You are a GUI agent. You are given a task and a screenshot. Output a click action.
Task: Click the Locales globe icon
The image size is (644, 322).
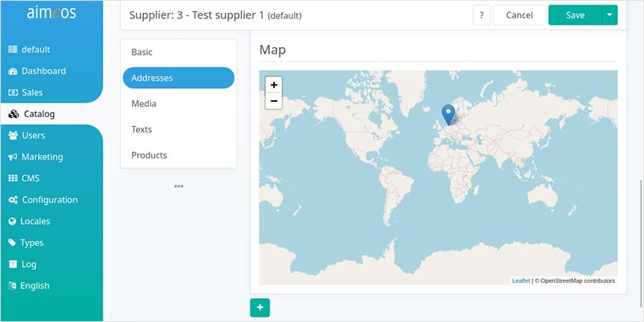12,222
